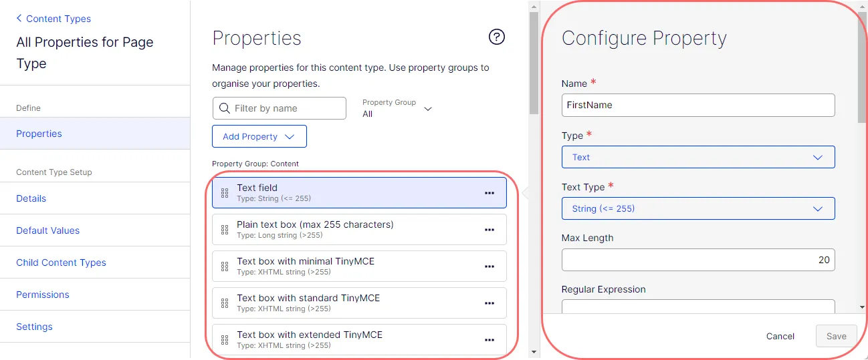Open three-dot menu for Plain text box property
This screenshot has height=360, width=868.
click(490, 230)
